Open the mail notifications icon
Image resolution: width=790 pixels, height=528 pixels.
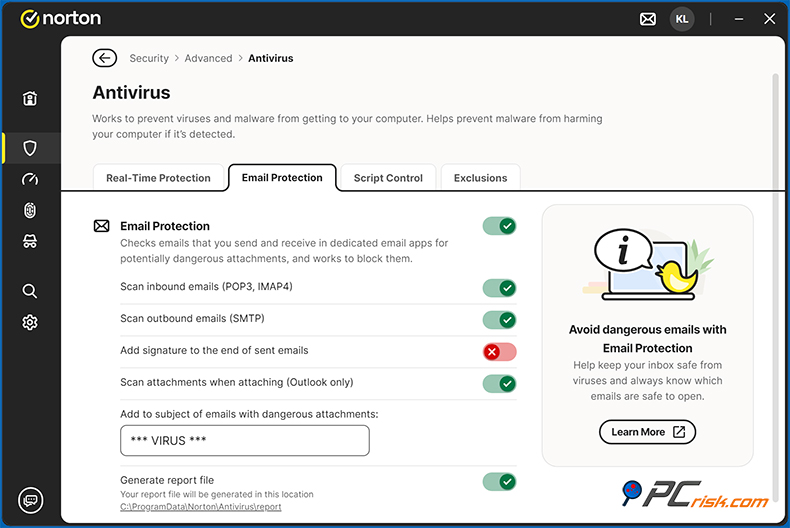648,19
